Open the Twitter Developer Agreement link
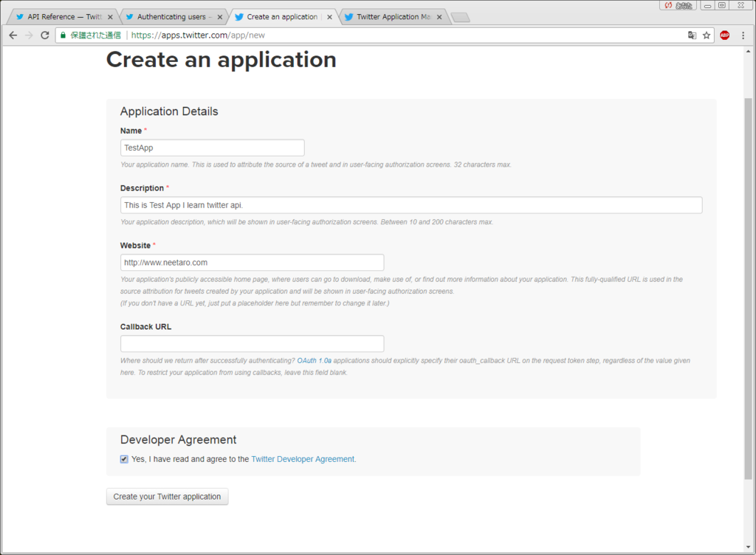This screenshot has width=756, height=555. [x=303, y=459]
